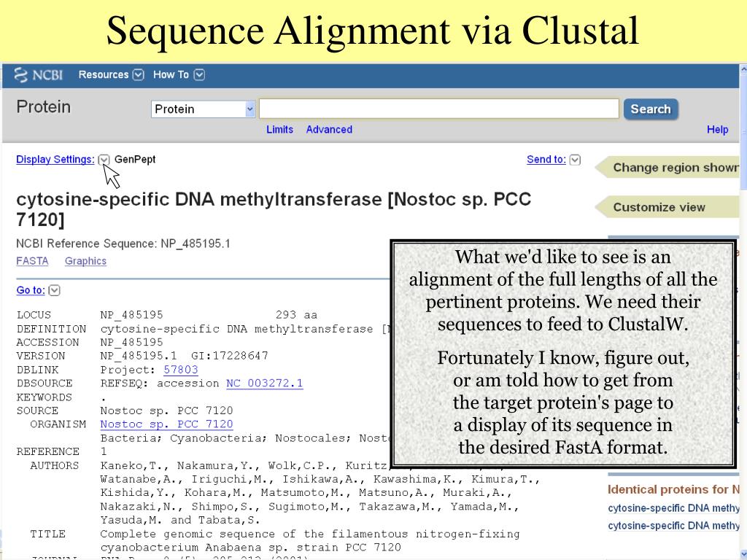Click the Identical proteins heading
This screenshot has width=747, height=560.
[x=673, y=489]
